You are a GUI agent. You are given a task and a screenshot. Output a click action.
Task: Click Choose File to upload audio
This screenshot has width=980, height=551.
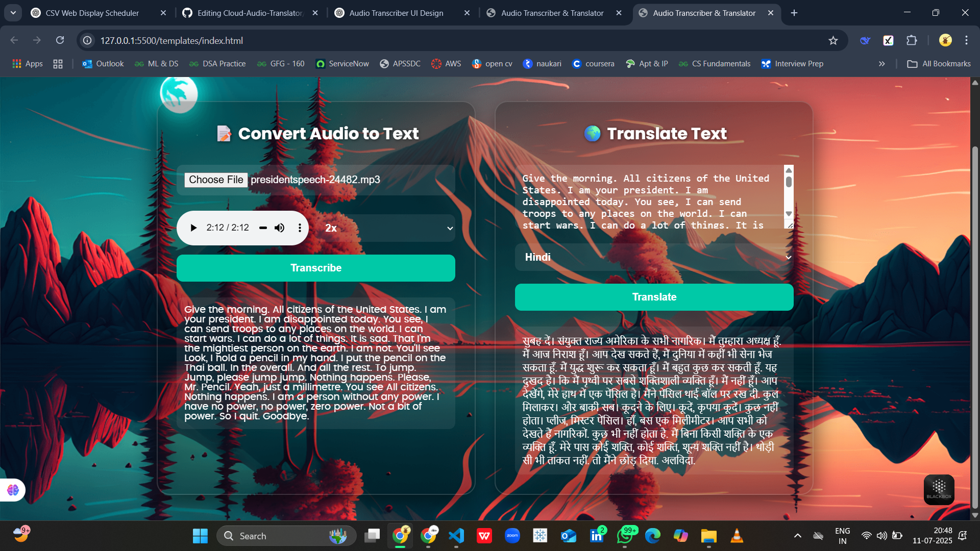tap(216, 180)
